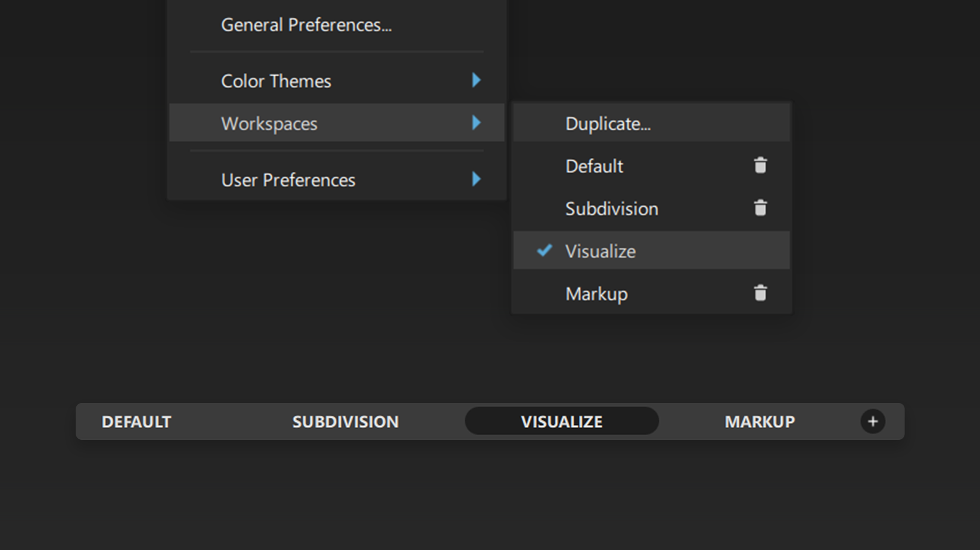
Task: Select Markup in the workspace submenu
Action: pyautogui.click(x=596, y=294)
